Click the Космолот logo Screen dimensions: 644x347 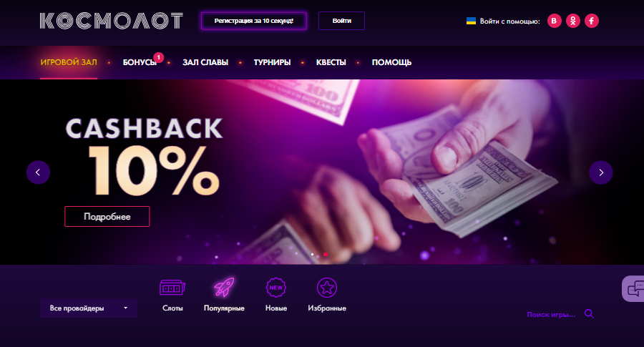tap(111, 21)
